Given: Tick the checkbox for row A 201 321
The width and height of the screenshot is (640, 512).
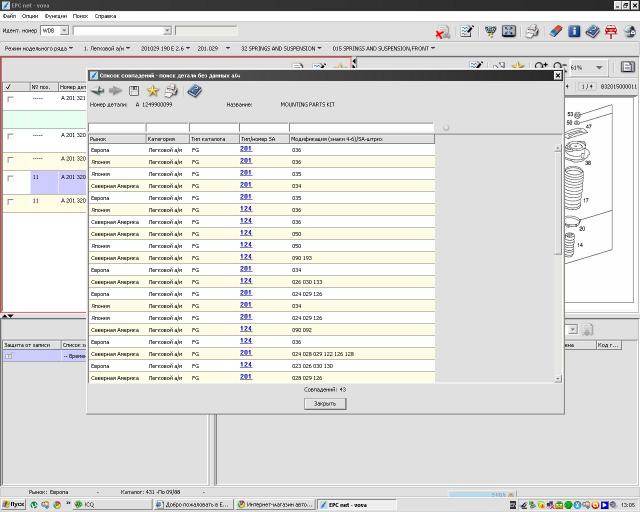Looking at the screenshot, I should [11, 99].
